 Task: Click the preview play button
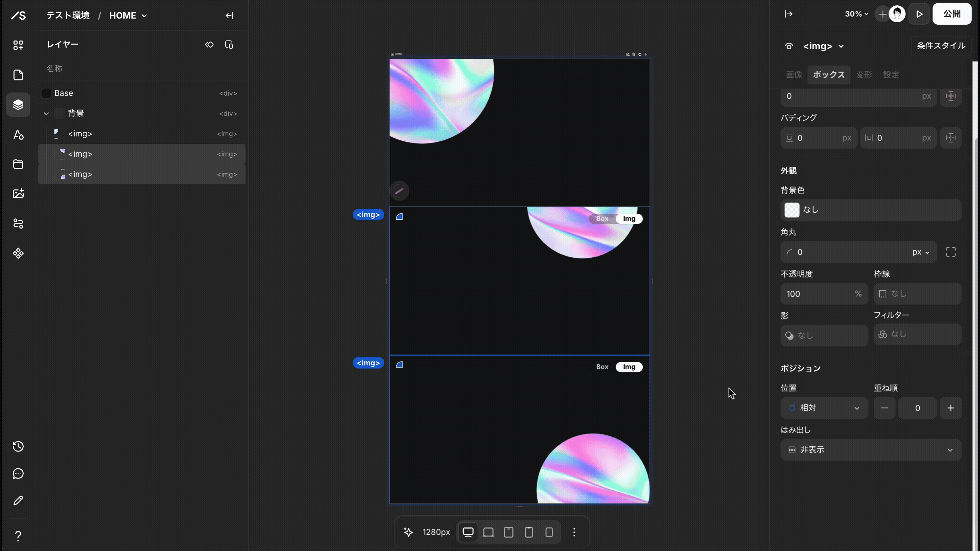pyautogui.click(x=919, y=14)
